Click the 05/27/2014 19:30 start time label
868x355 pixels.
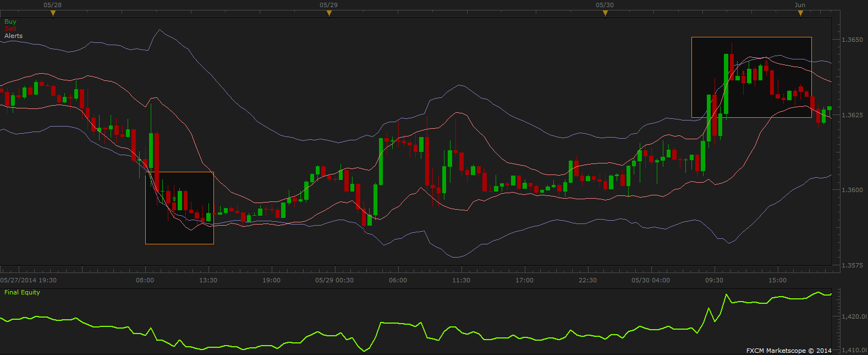pyautogui.click(x=29, y=280)
